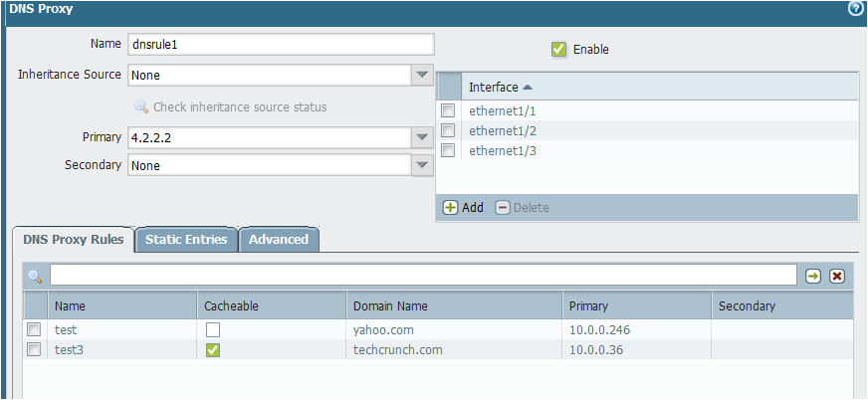Select the ethernet1/1 interface checkbox
The width and height of the screenshot is (868, 400).
[448, 110]
